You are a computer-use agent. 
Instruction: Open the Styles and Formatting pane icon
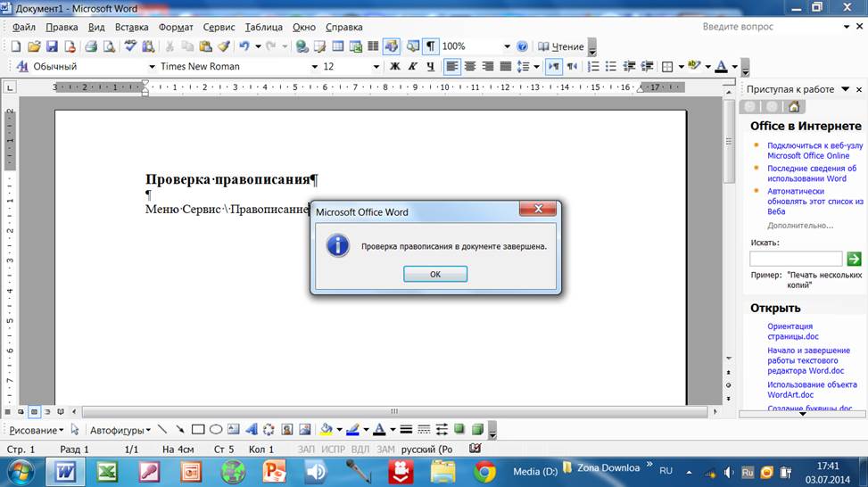[22, 66]
